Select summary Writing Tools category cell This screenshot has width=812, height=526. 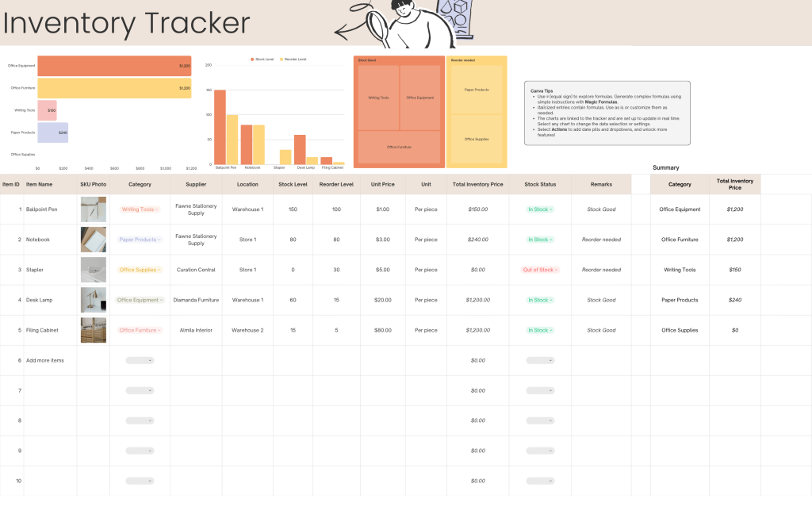coord(680,270)
